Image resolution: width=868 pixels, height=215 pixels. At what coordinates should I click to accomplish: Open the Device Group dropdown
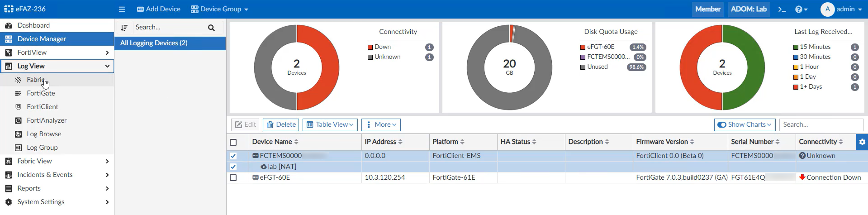[x=219, y=9]
